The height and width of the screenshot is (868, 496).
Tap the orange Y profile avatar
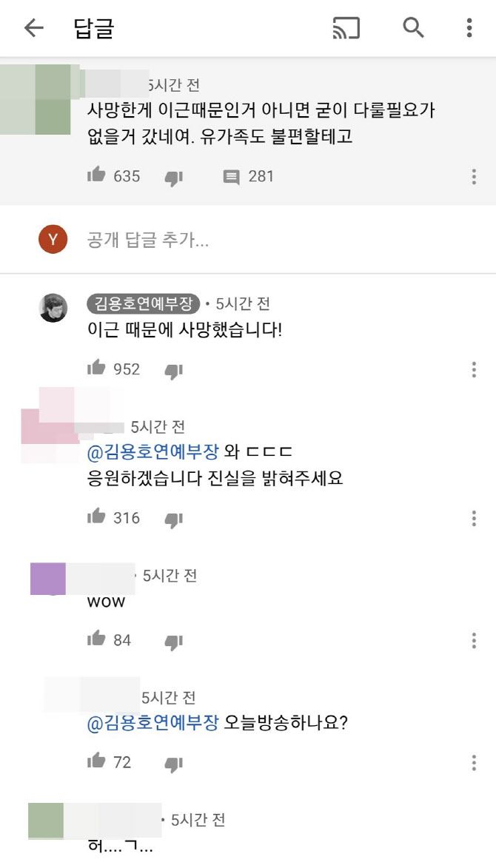[x=53, y=239]
